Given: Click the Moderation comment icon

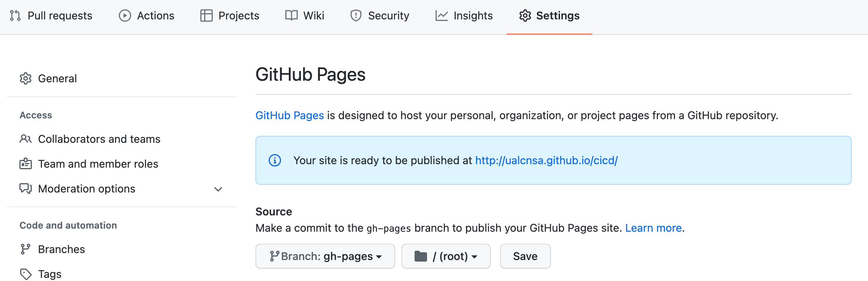Looking at the screenshot, I should pos(26,189).
